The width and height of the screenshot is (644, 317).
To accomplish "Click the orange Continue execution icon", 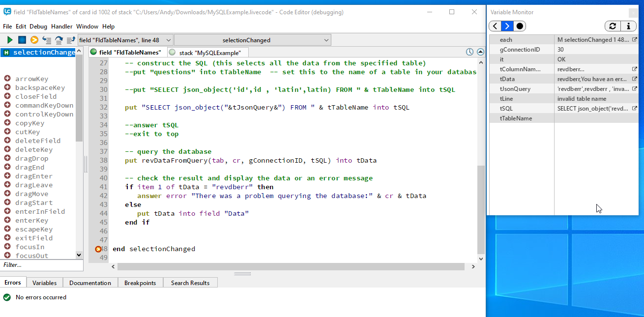I will pos(34,40).
